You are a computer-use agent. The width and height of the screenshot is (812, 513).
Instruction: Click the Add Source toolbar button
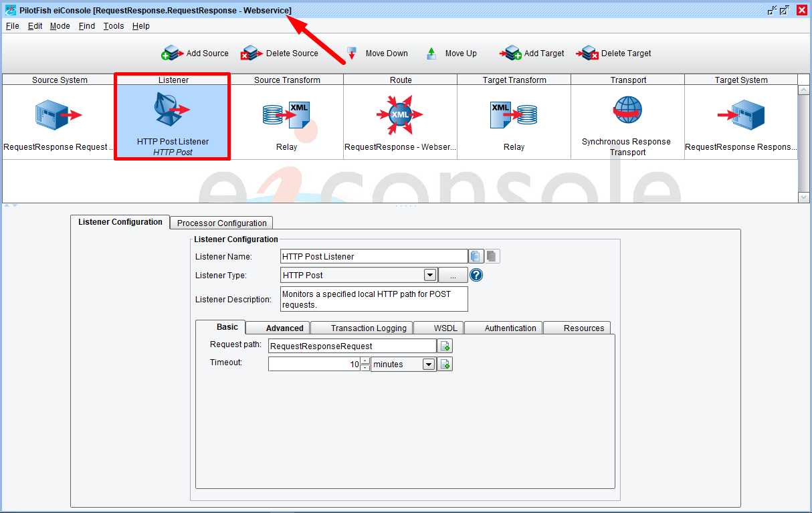pos(195,54)
